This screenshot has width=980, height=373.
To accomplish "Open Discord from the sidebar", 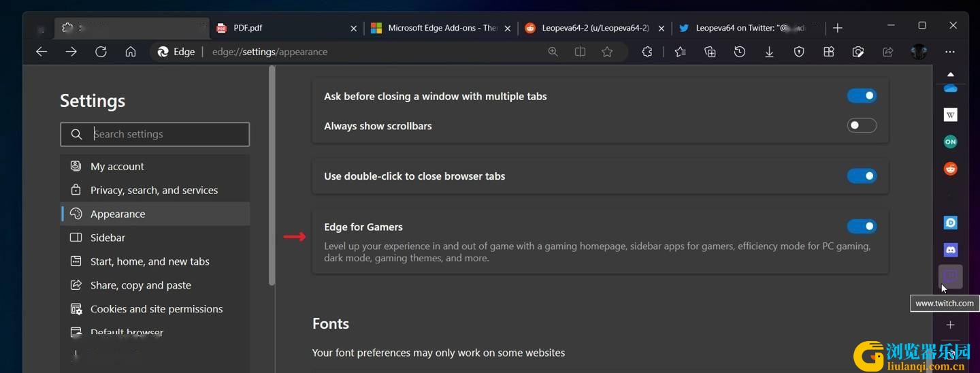I will click(951, 250).
